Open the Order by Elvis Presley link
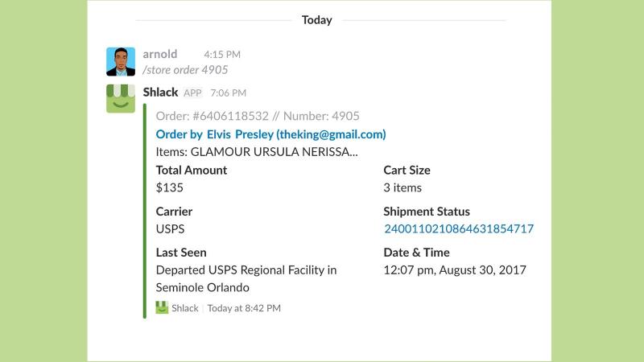The height and width of the screenshot is (362, 644). click(270, 134)
